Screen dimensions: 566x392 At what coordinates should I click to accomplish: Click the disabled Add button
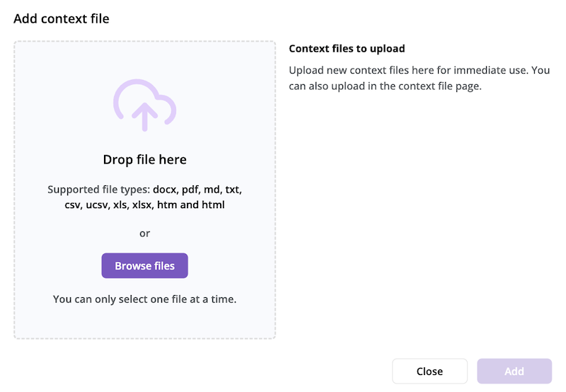pyautogui.click(x=514, y=371)
